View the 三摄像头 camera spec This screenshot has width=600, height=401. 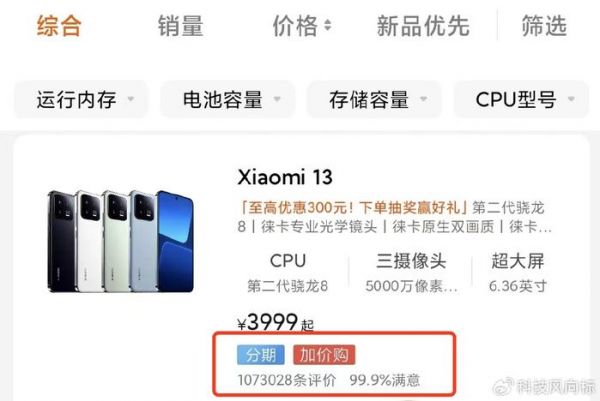click(411, 273)
